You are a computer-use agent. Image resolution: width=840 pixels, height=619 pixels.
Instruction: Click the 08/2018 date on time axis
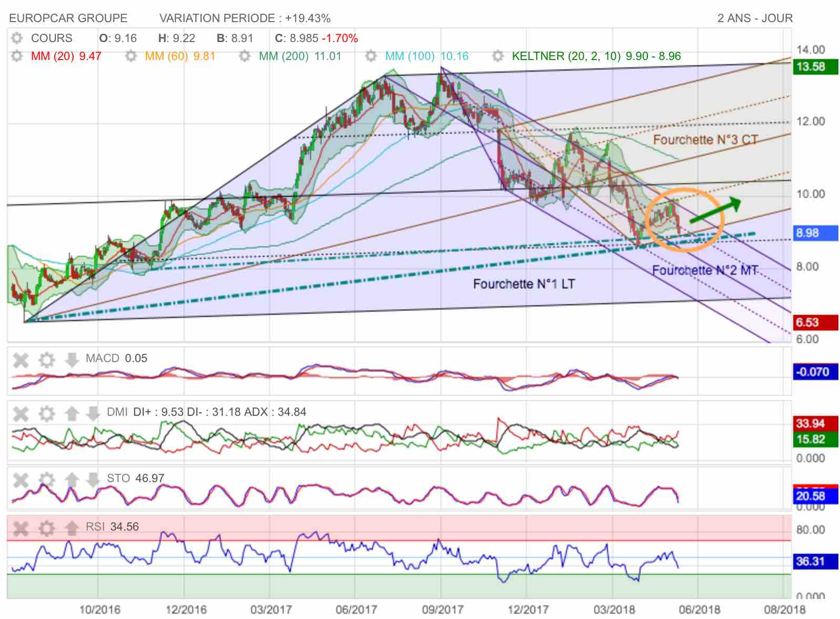785,610
